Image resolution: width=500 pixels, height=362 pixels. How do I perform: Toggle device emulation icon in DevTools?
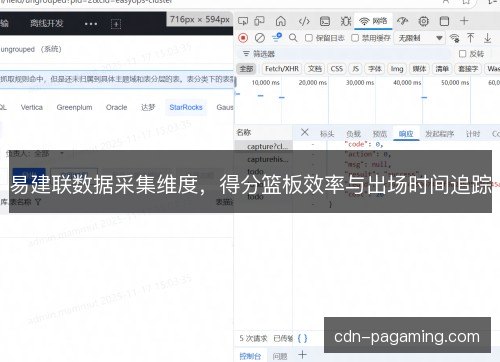[259, 21]
